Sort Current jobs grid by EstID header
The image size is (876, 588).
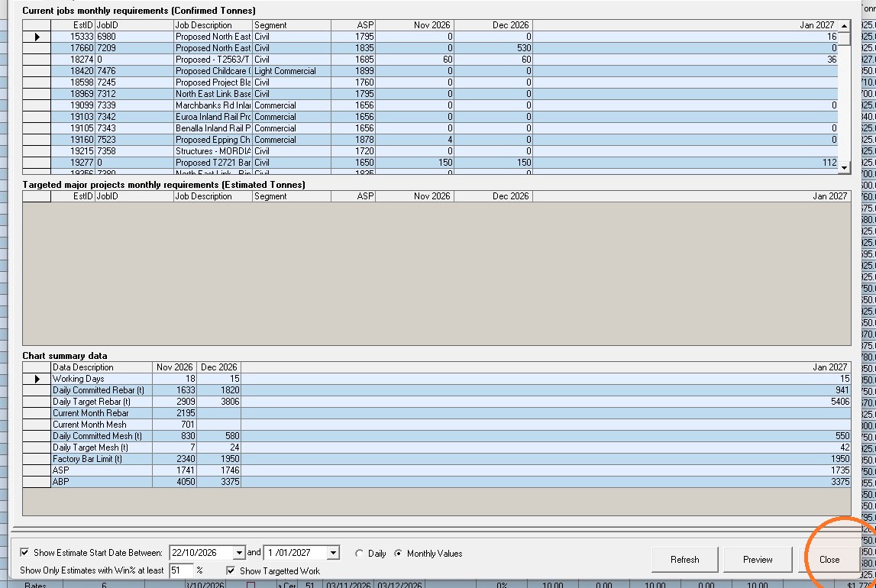coord(73,25)
